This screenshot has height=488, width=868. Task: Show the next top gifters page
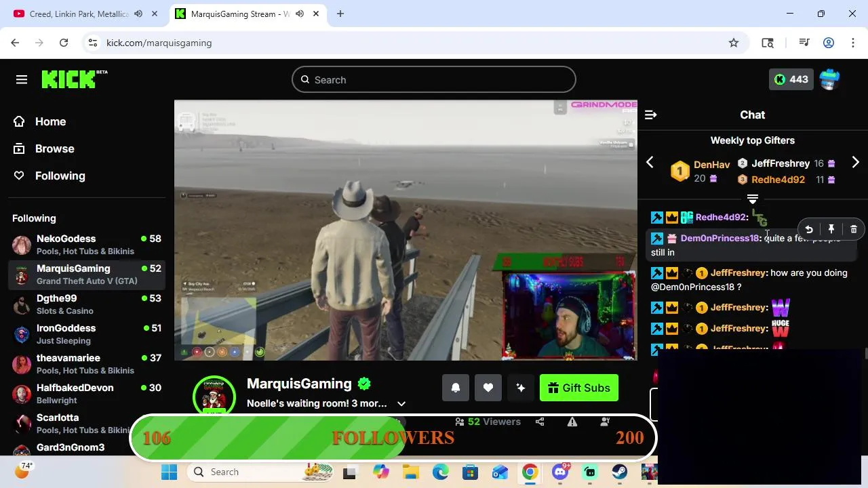(855, 163)
